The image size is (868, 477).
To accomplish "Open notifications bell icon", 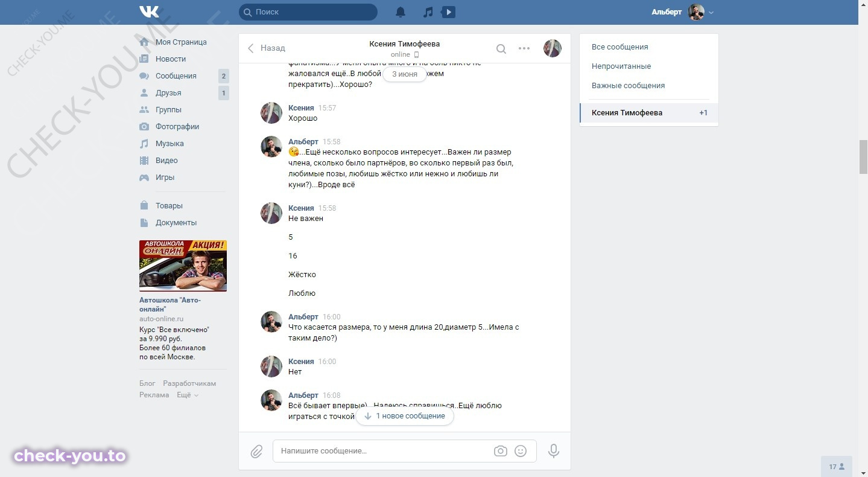I will click(401, 12).
